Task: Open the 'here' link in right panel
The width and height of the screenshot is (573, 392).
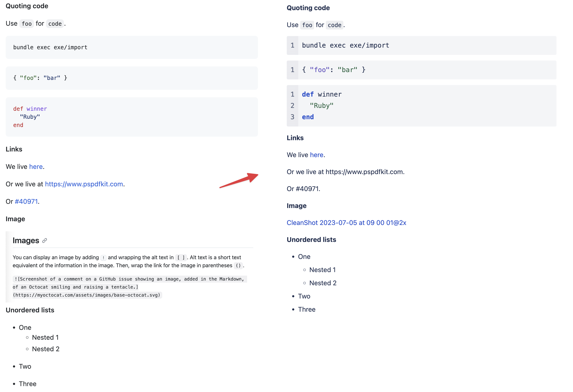Action: point(317,155)
